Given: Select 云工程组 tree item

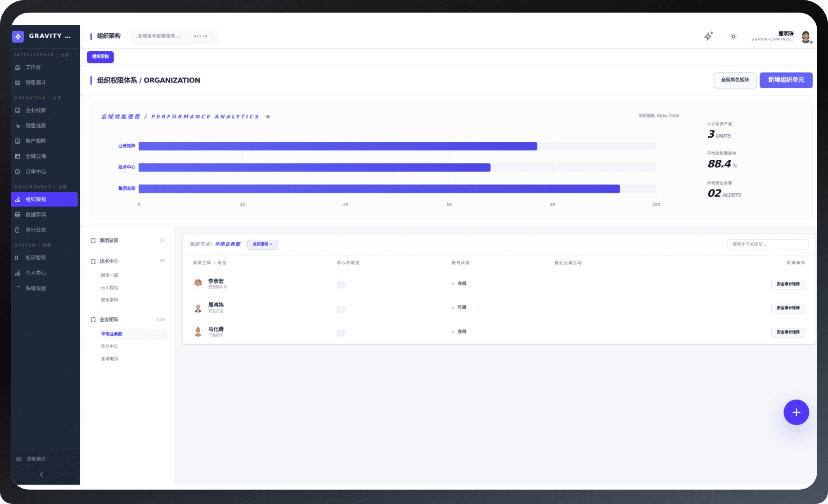Looking at the screenshot, I should coord(109,288).
